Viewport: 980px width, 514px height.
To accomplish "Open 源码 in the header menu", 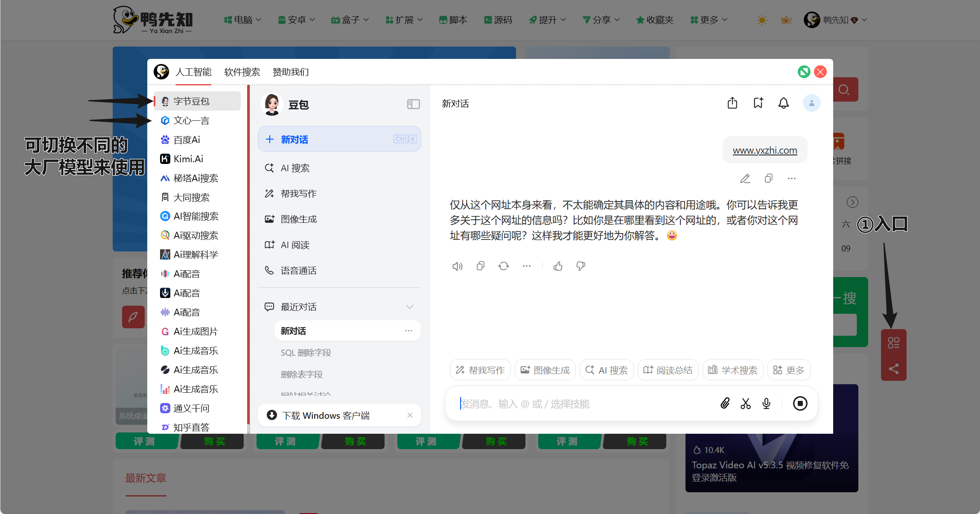I will pos(498,20).
